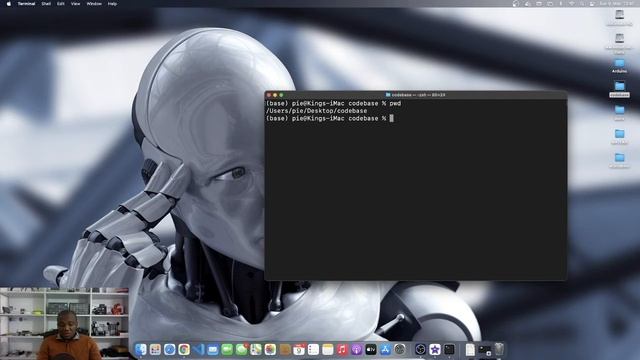Open the App Store from Dock
Viewport: 640px width, 360px height.
tap(385, 349)
